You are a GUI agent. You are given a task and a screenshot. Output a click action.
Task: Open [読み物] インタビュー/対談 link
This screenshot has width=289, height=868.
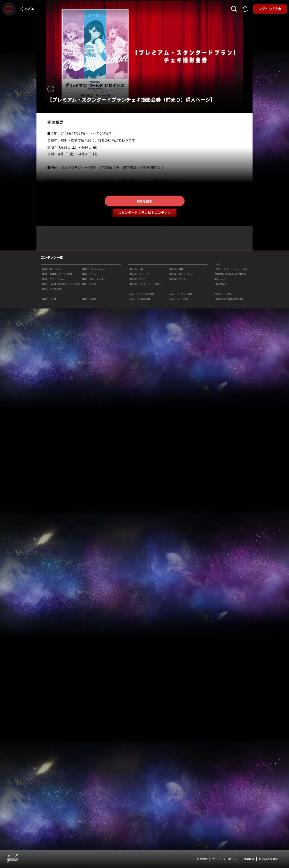(x=144, y=284)
